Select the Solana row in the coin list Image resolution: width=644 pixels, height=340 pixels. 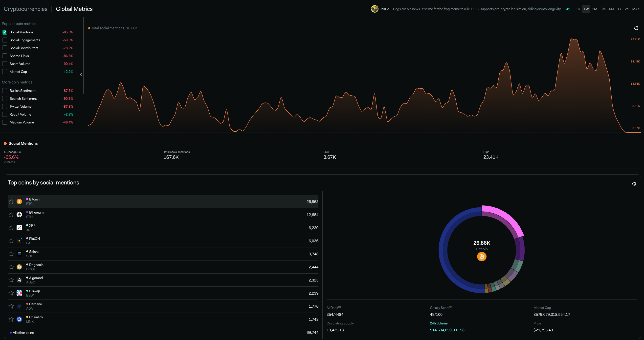162,254
